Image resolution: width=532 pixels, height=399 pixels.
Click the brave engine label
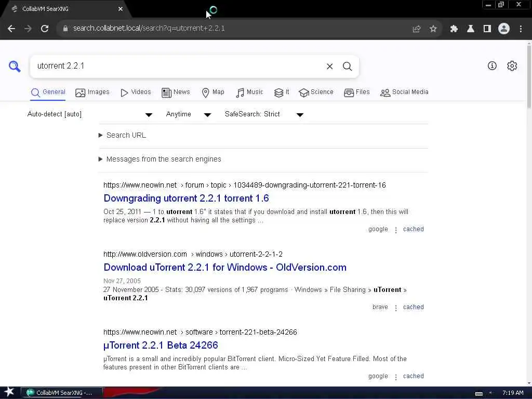[380, 307]
